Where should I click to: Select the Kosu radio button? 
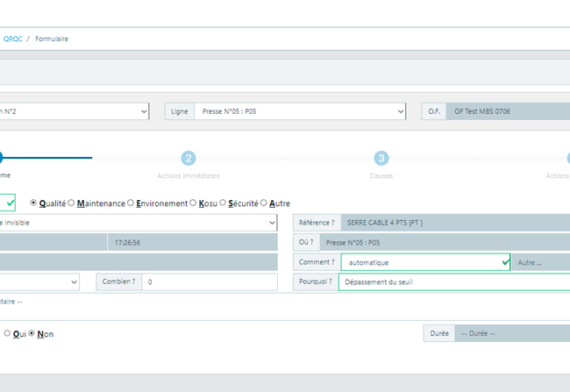point(193,203)
